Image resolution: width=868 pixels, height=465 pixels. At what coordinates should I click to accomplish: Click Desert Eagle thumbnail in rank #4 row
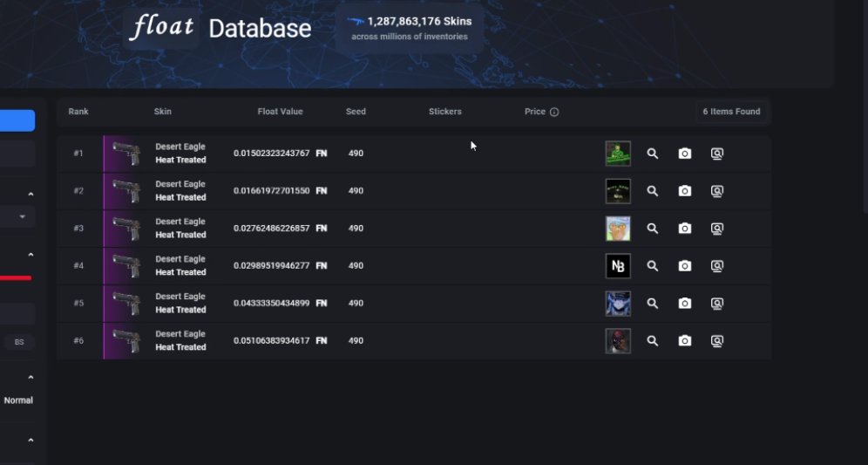click(126, 266)
